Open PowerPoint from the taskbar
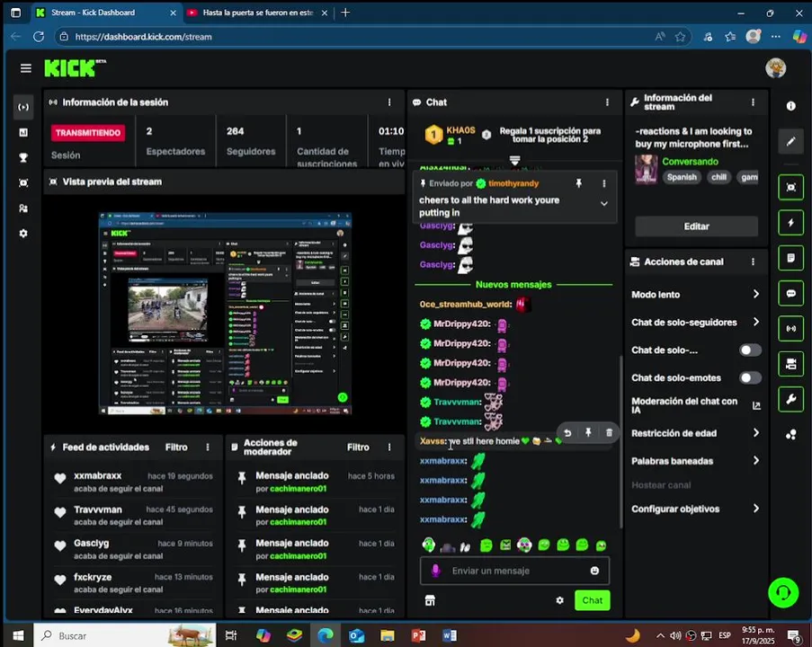The width and height of the screenshot is (812, 647). pyautogui.click(x=418, y=635)
